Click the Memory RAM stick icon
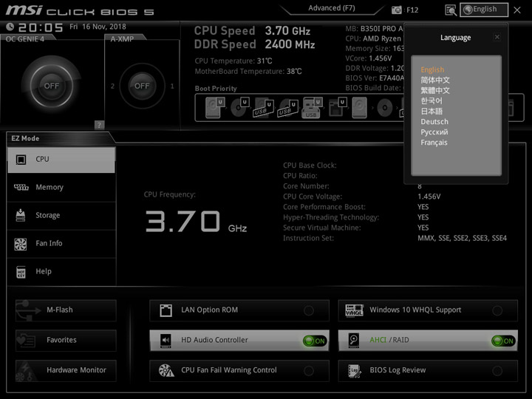The width and height of the screenshot is (532, 399). pyautogui.click(x=21, y=187)
